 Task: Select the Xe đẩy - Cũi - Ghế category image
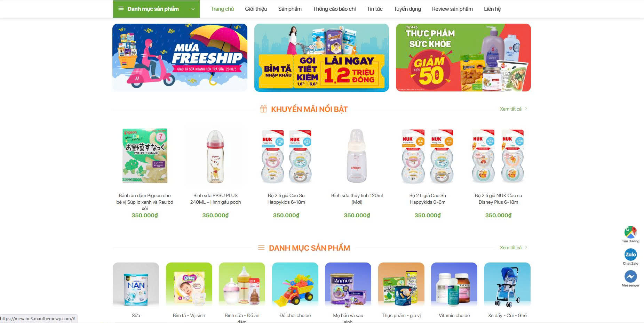[x=507, y=285]
